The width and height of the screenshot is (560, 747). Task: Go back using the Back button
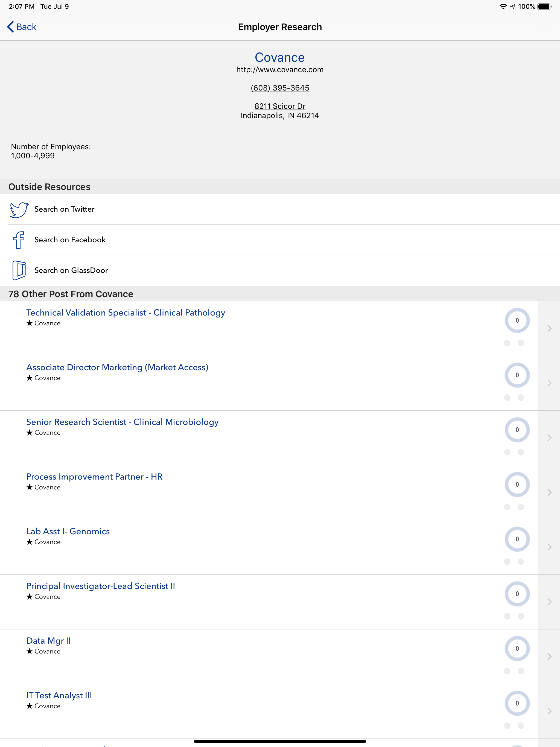coord(22,27)
